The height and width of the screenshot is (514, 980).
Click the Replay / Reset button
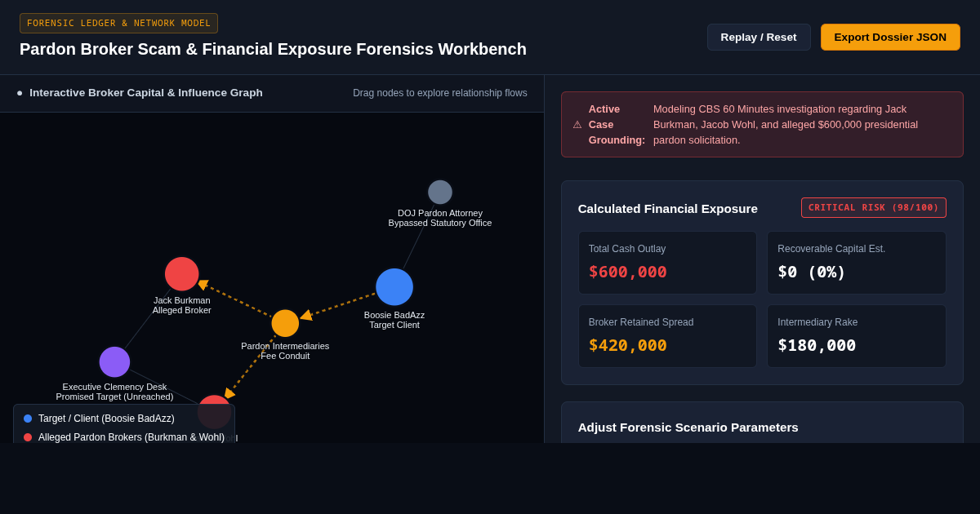coord(759,37)
